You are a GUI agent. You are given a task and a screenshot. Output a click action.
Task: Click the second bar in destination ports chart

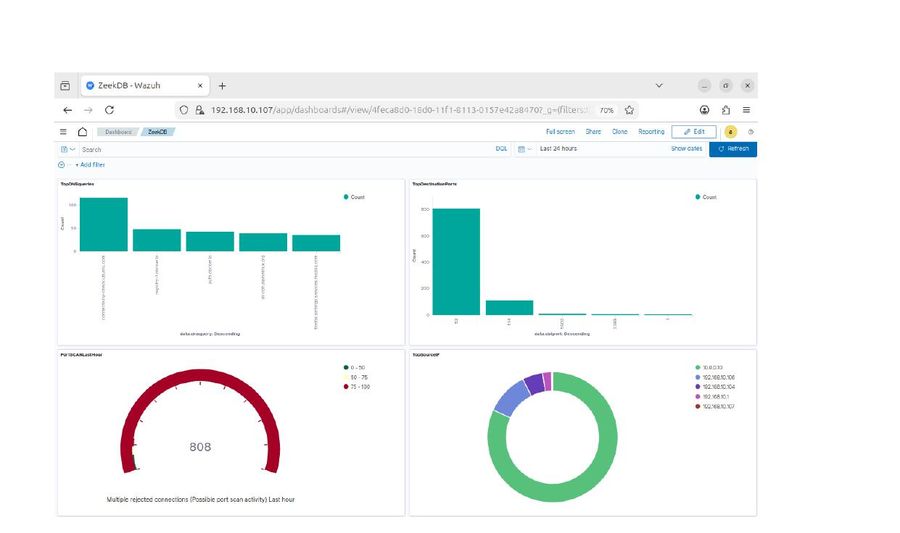[509, 308]
